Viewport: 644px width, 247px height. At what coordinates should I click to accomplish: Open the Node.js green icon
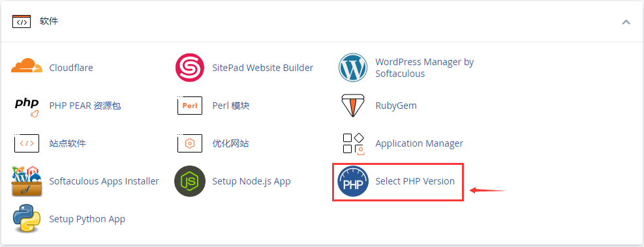pyautogui.click(x=189, y=181)
